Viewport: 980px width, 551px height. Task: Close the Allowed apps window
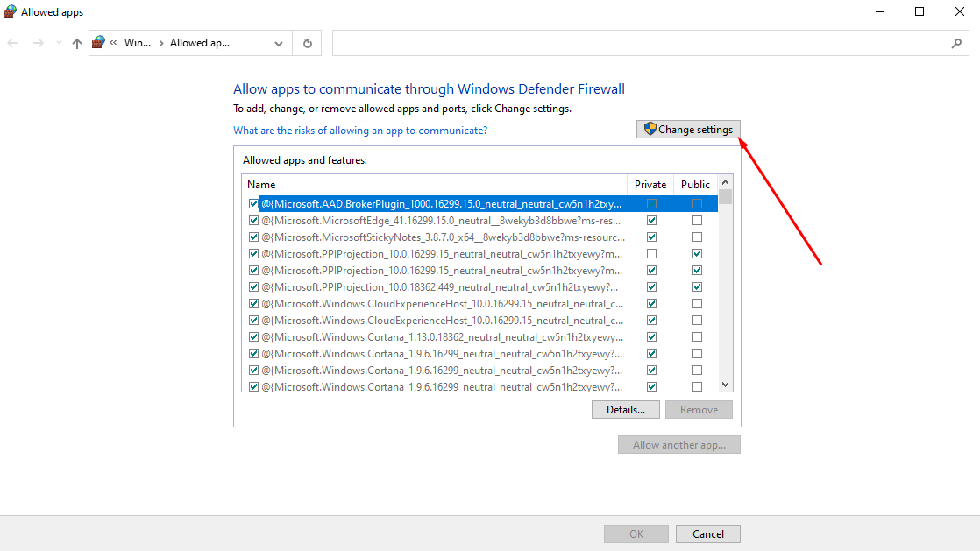(x=959, y=12)
